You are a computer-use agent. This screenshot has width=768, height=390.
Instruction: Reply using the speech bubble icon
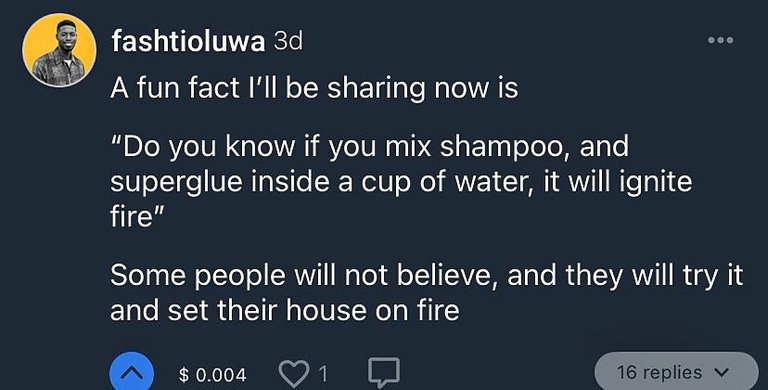[x=384, y=373]
